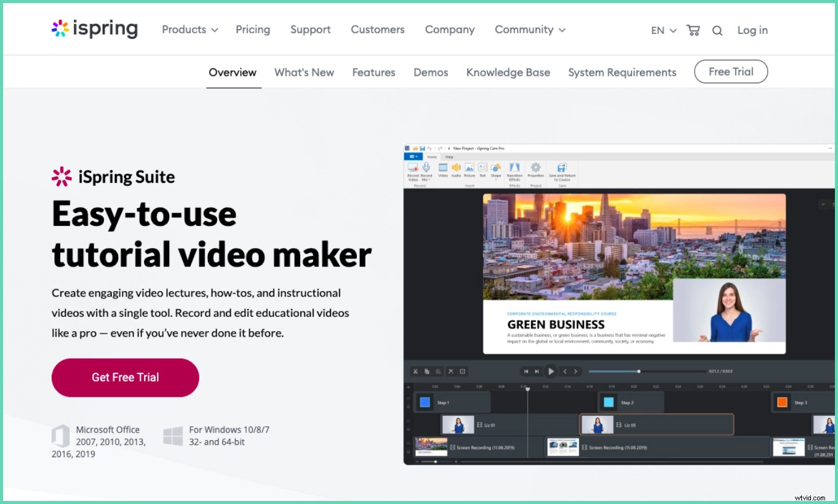Select the Split clip tool
838x504 pixels.
462,371
